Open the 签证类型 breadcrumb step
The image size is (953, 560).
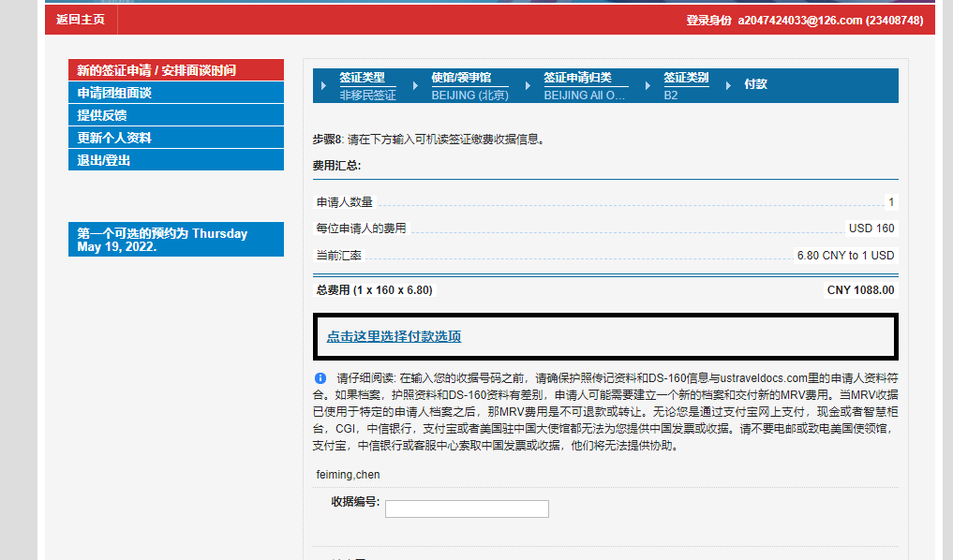point(362,79)
